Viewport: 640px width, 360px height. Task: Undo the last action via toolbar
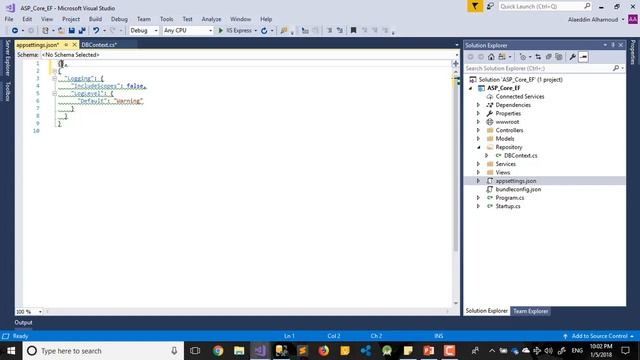(x=96, y=31)
